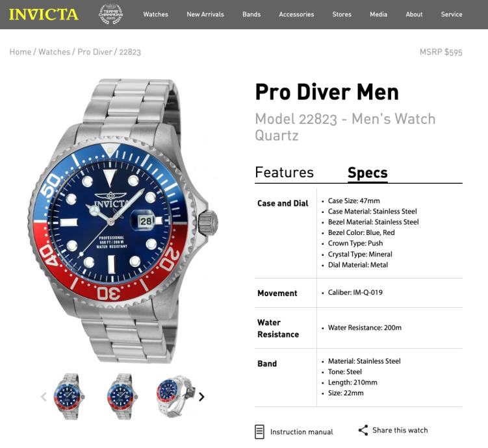
Task: Open the instruction manual document icon
Action: (259, 432)
